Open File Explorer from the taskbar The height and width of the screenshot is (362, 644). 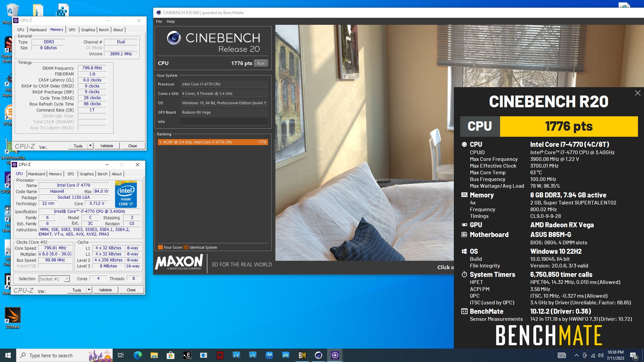point(154,355)
